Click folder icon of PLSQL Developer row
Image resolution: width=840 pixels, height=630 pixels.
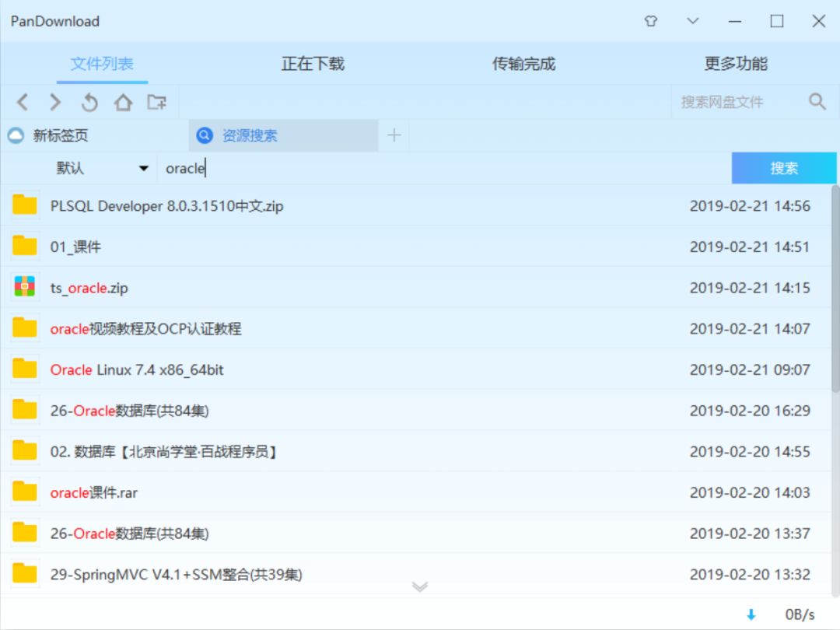click(25, 205)
